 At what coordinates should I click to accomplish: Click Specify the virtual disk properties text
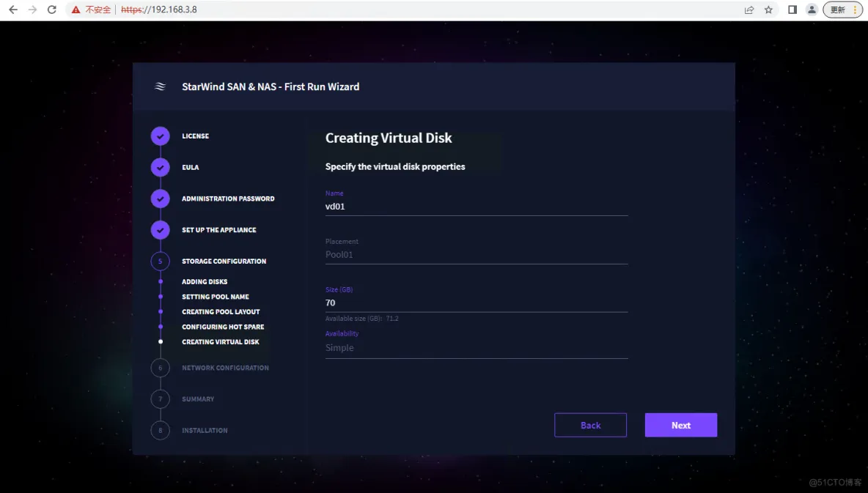(x=395, y=166)
